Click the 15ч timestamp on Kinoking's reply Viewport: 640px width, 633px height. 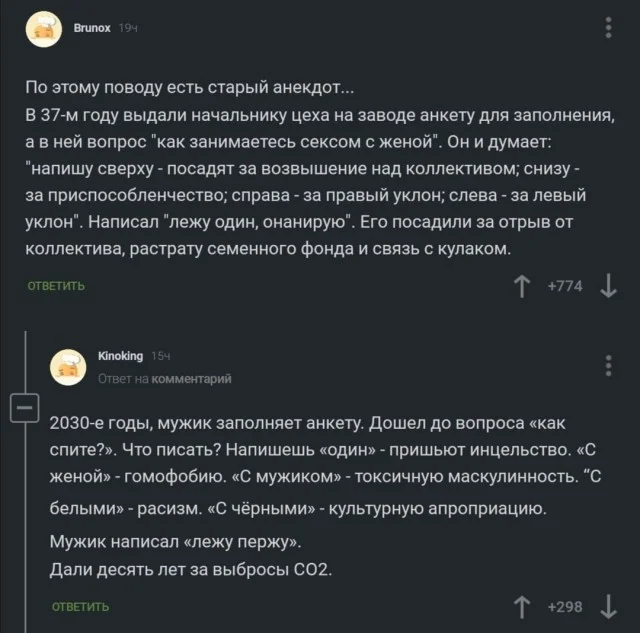click(162, 356)
